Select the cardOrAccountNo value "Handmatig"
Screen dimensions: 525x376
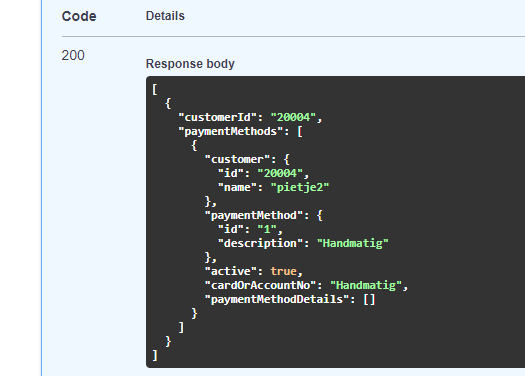pyautogui.click(x=366, y=285)
